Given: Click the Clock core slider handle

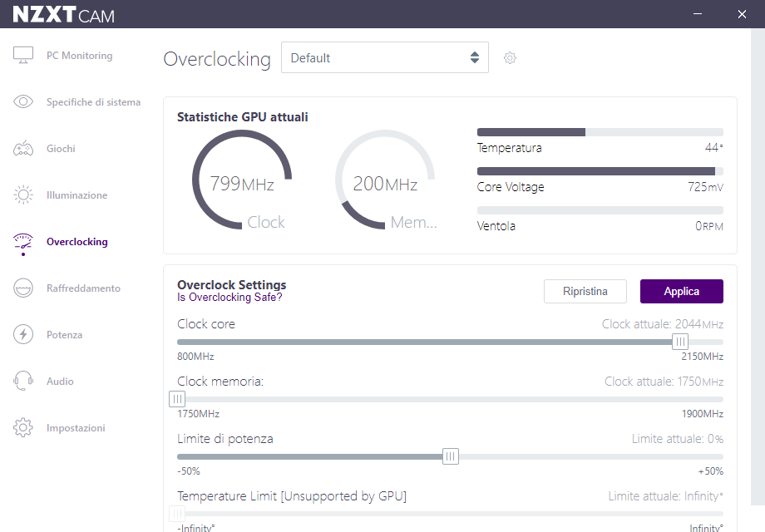Looking at the screenshot, I should tap(680, 342).
